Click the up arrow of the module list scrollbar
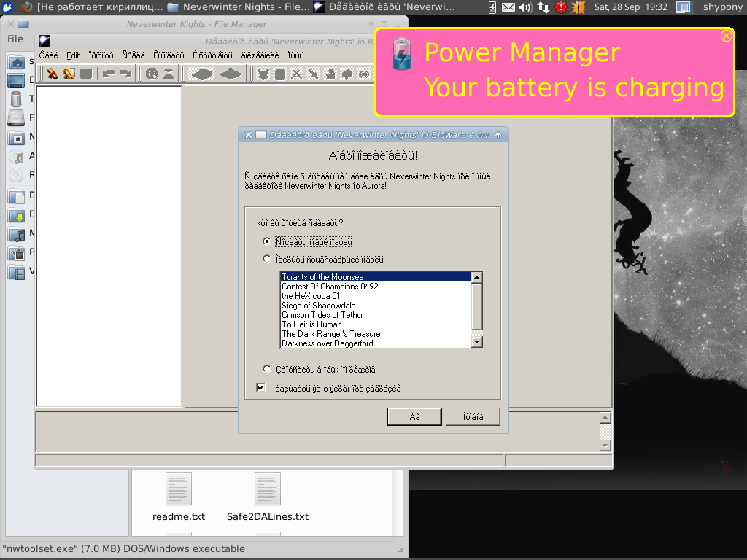747x560 pixels. (477, 278)
